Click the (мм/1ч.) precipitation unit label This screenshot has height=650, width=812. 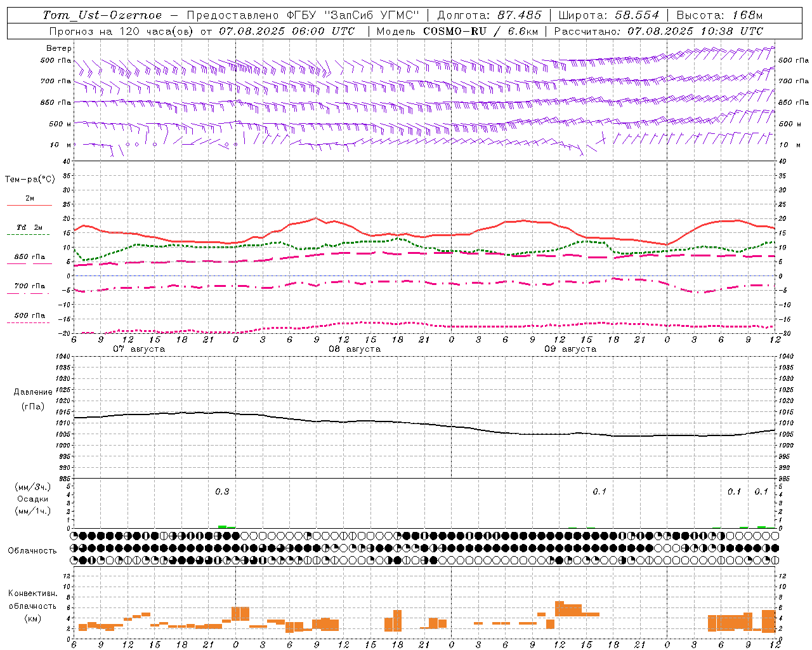point(33,511)
